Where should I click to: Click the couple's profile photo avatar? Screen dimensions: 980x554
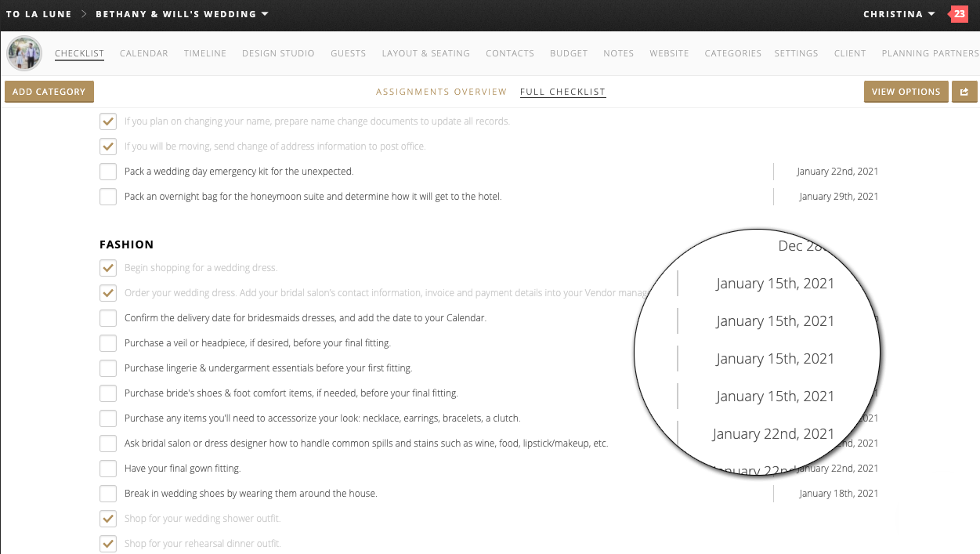[24, 53]
